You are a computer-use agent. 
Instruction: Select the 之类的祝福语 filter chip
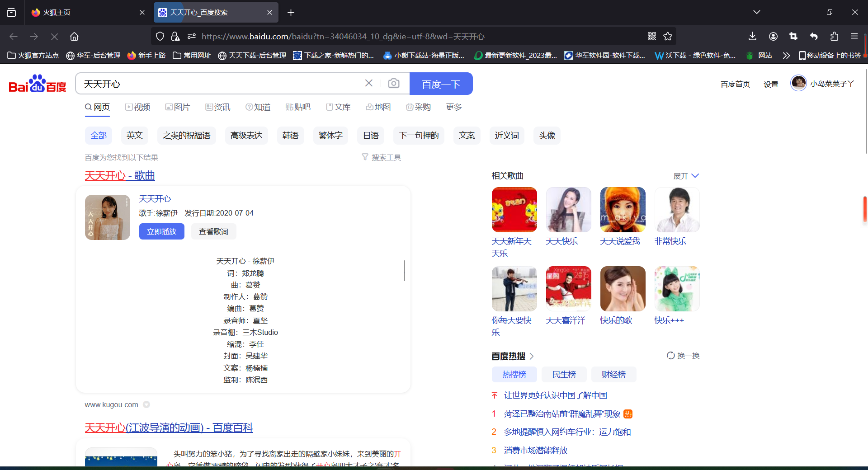[187, 136]
